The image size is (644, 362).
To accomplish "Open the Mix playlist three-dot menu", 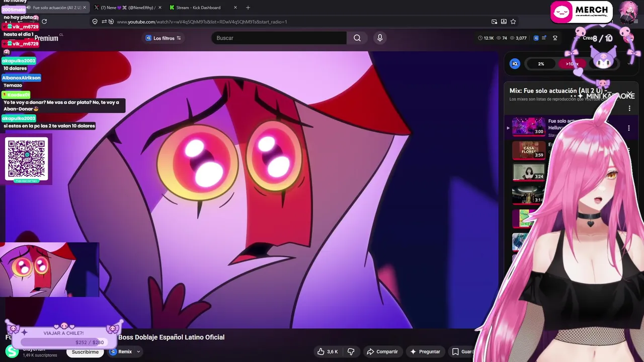I will pos(629,109).
